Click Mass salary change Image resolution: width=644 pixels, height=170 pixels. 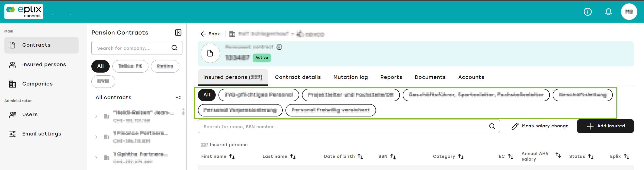(540, 126)
